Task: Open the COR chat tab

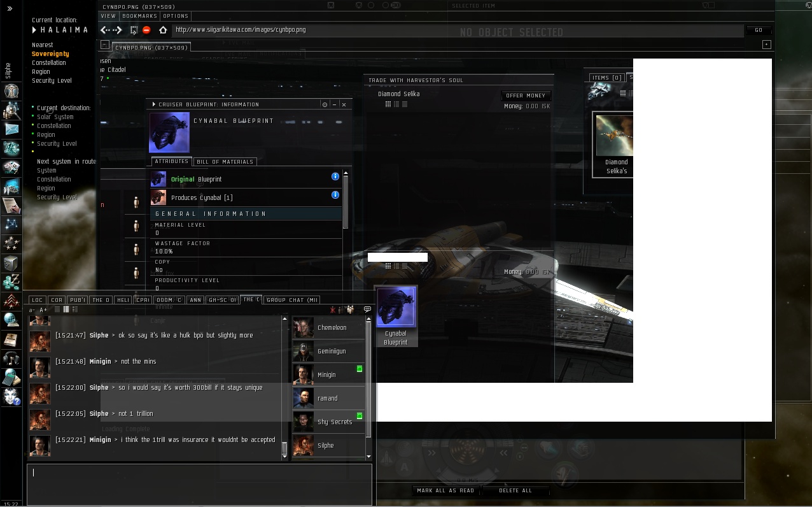Action: [x=57, y=300]
